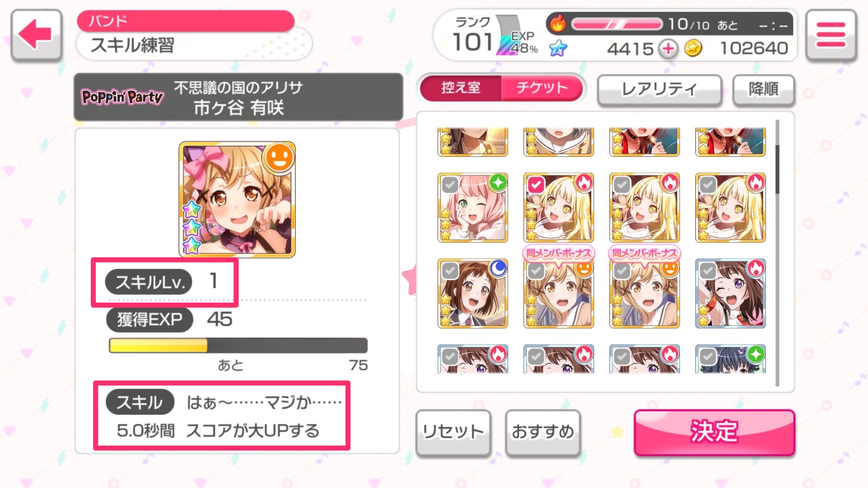This screenshot has height=488, width=868.
Task: Check the brown short-haired card with moon icon
Action: (473, 293)
